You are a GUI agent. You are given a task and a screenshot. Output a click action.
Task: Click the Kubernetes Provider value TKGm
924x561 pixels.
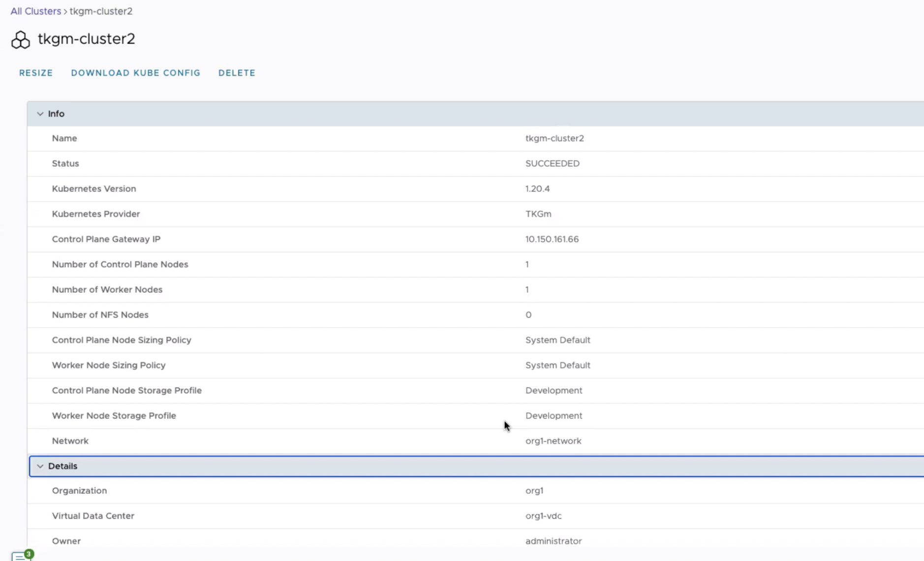coord(538,214)
